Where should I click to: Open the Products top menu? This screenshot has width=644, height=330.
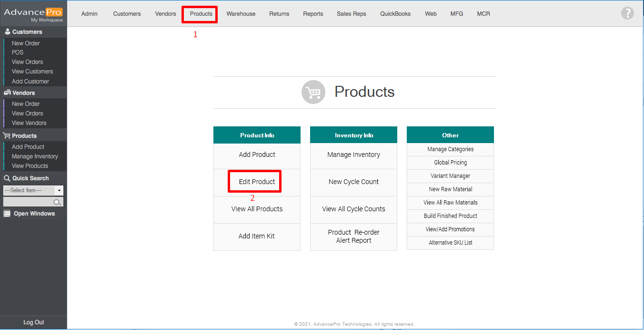[x=201, y=14]
